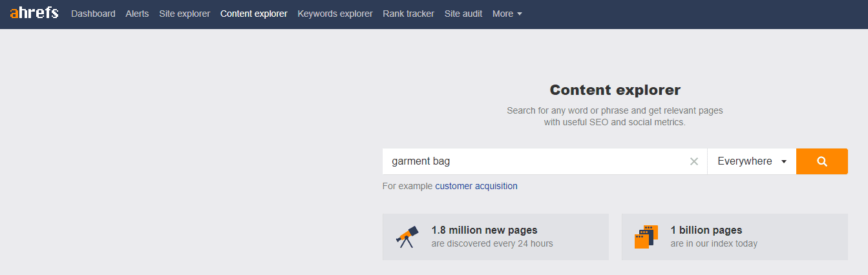Image resolution: width=868 pixels, height=275 pixels.
Task: Switch to Site explorer
Action: click(x=184, y=14)
